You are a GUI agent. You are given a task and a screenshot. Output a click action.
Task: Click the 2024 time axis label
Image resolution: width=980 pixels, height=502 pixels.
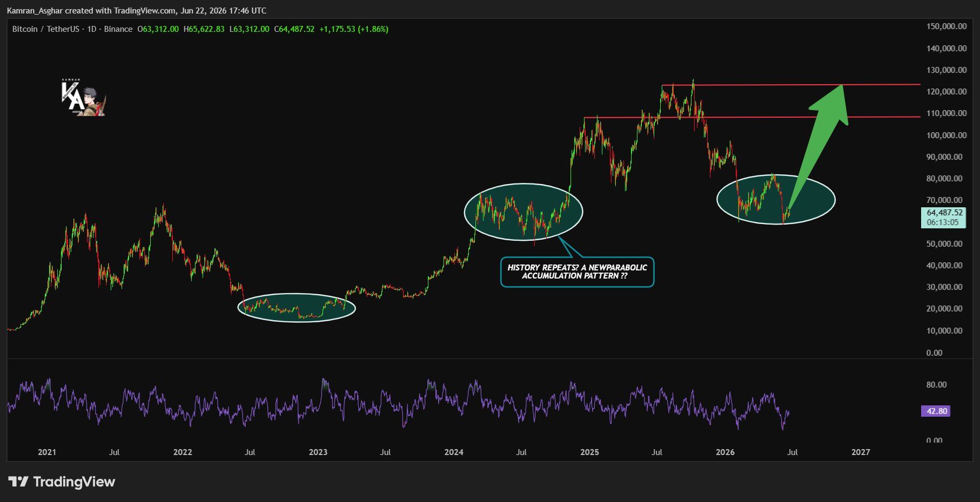coord(454,452)
